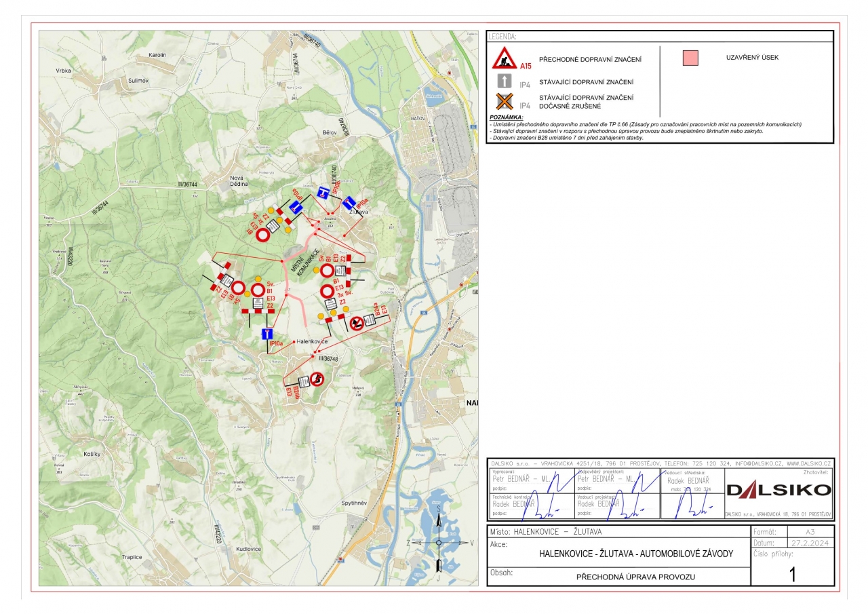Screen dimensions: 868x614
Task: Click the A15 roadworks warning sign in legend
Action: click(505, 58)
